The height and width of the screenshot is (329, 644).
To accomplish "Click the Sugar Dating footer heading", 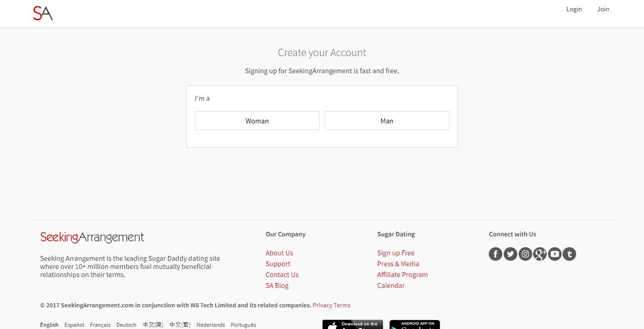I will (396, 234).
